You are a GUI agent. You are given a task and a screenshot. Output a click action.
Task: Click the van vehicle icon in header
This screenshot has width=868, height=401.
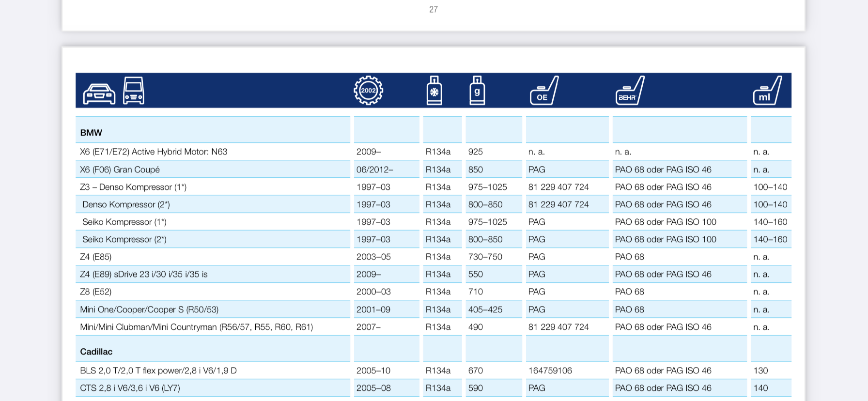[x=134, y=91]
